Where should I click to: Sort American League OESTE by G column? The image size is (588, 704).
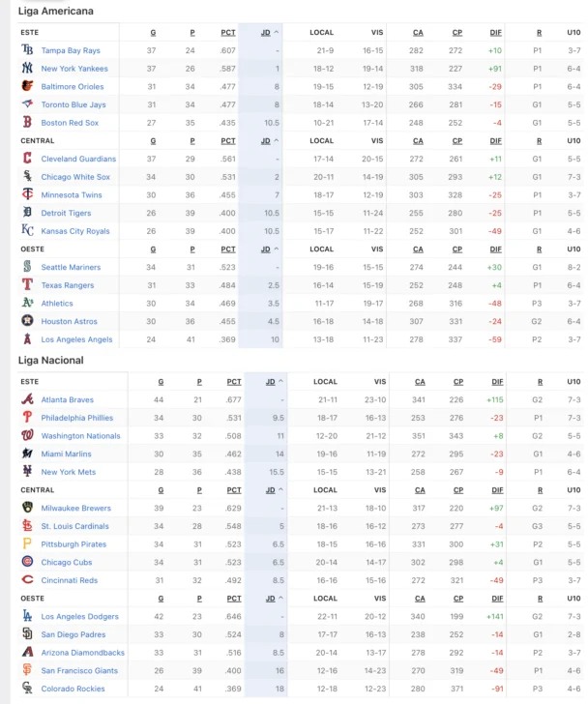[153, 249]
